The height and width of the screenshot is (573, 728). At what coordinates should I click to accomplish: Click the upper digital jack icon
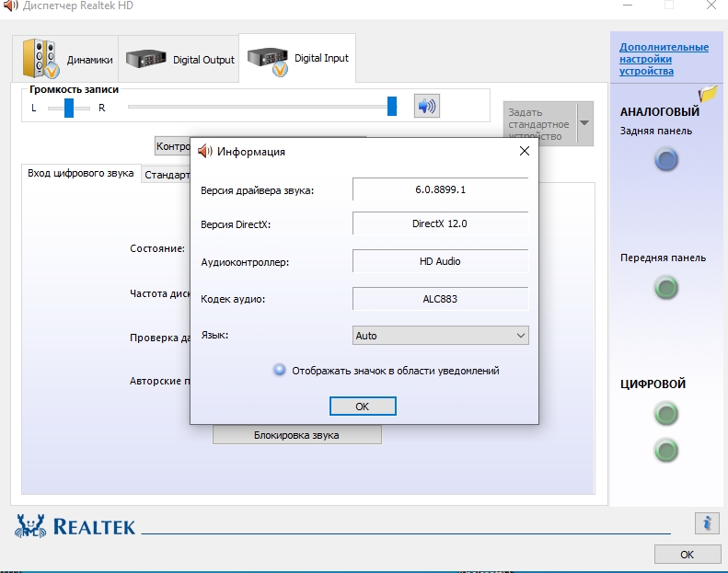click(666, 413)
